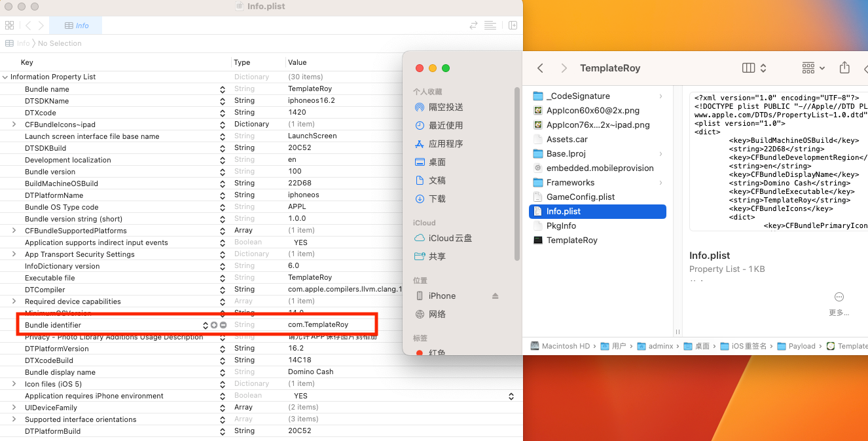Select the _CodeSignature folder

click(597, 96)
